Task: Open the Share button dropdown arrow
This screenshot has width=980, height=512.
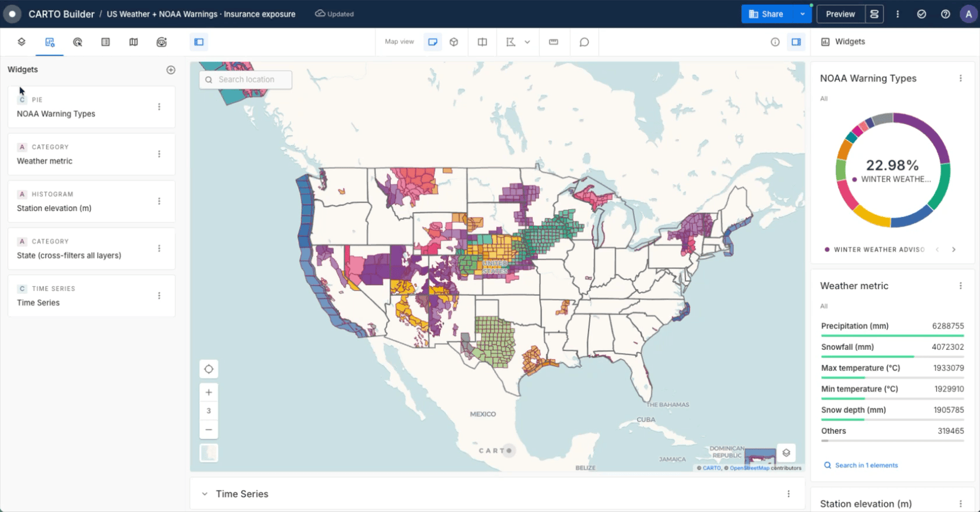Action: (803, 14)
